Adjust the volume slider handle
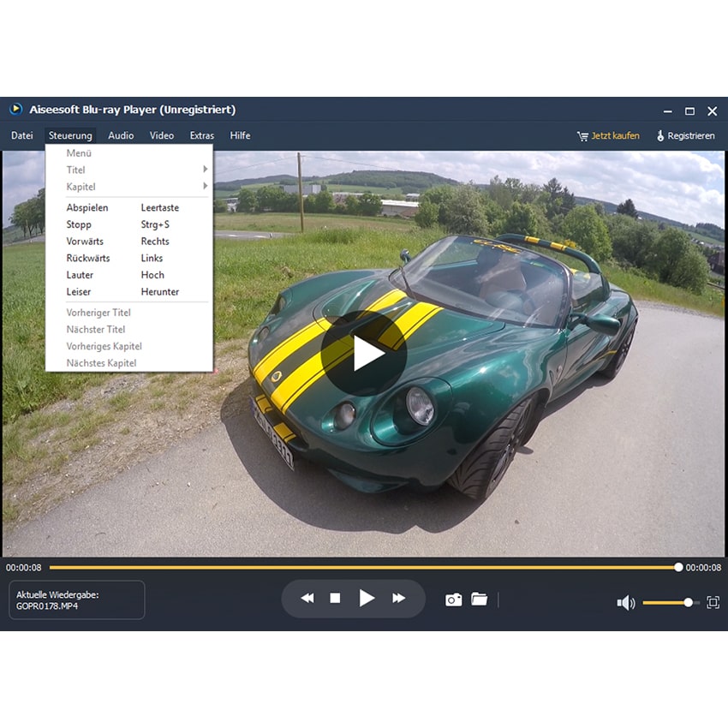 point(688,603)
